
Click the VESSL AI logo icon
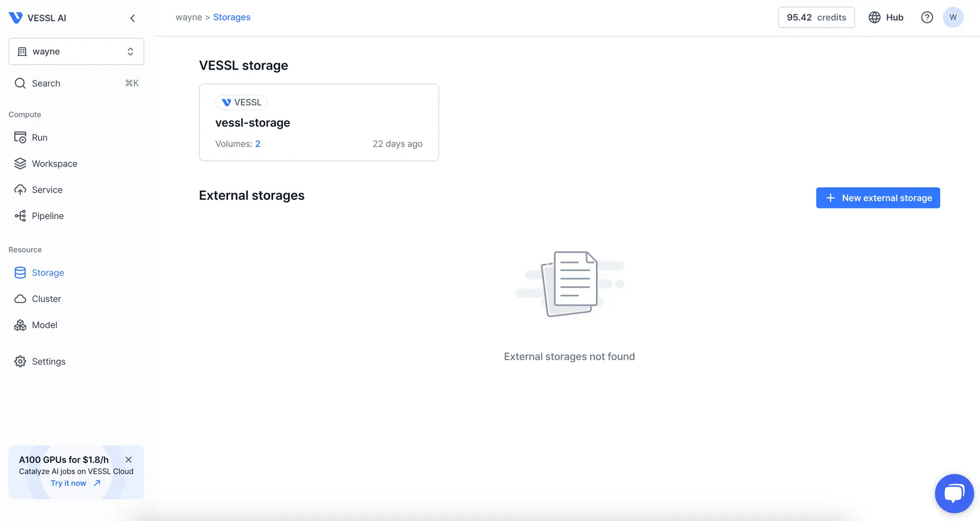pyautogui.click(x=16, y=18)
